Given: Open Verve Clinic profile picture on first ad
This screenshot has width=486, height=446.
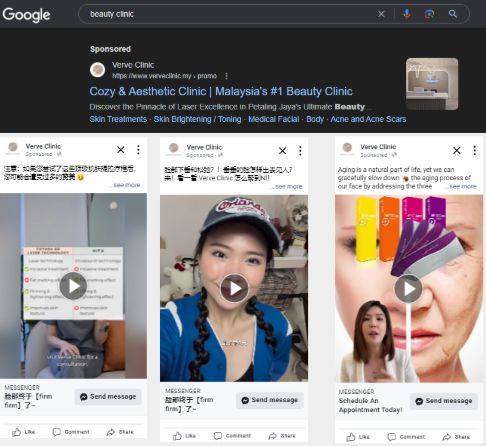Looking at the screenshot, I should tap(13, 148).
